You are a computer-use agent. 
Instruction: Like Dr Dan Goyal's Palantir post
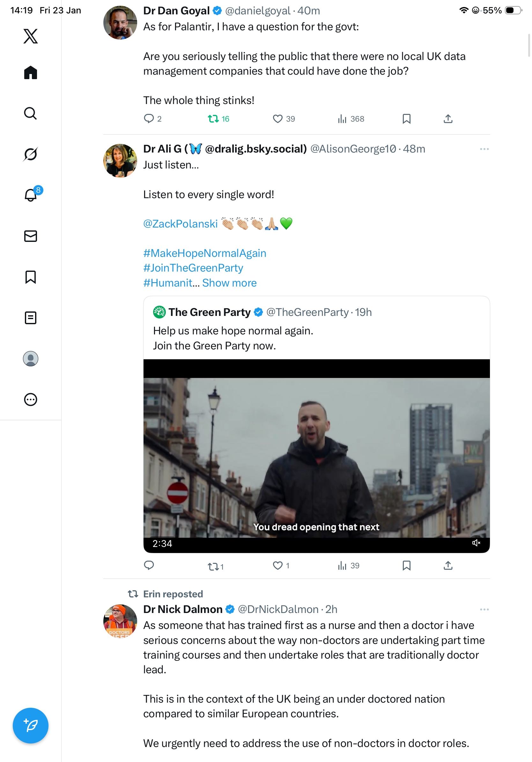pos(284,119)
